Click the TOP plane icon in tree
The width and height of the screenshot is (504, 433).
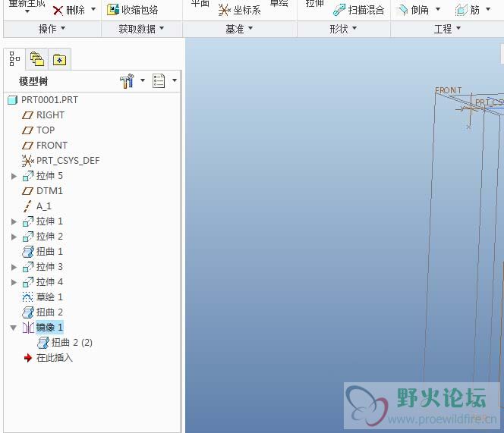pos(27,130)
